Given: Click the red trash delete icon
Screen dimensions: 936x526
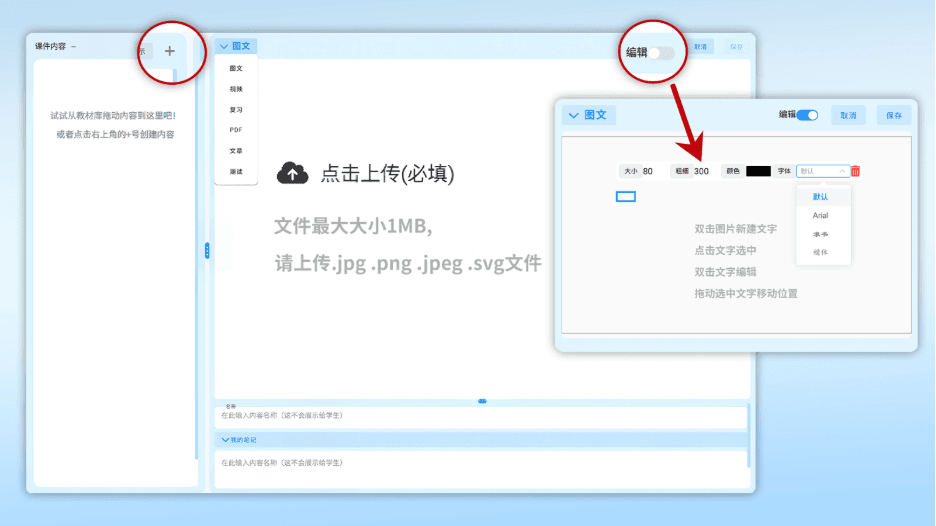Looking at the screenshot, I should coord(855,171).
